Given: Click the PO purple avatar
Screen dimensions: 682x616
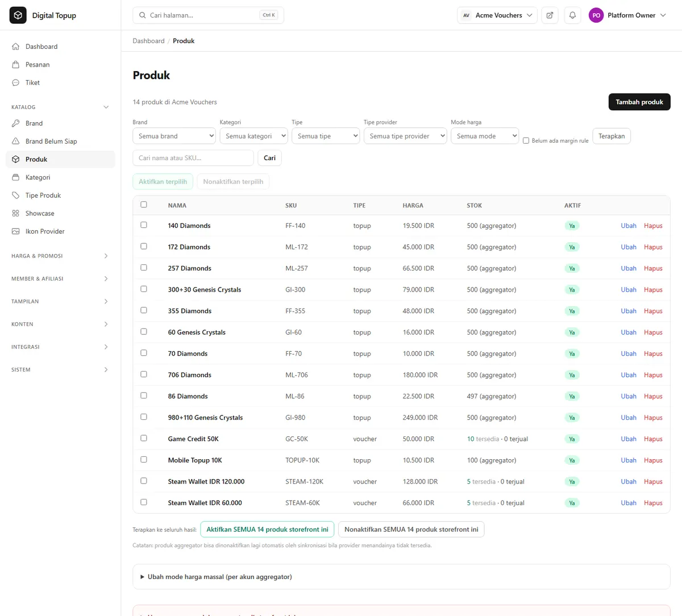Looking at the screenshot, I should tap(596, 15).
